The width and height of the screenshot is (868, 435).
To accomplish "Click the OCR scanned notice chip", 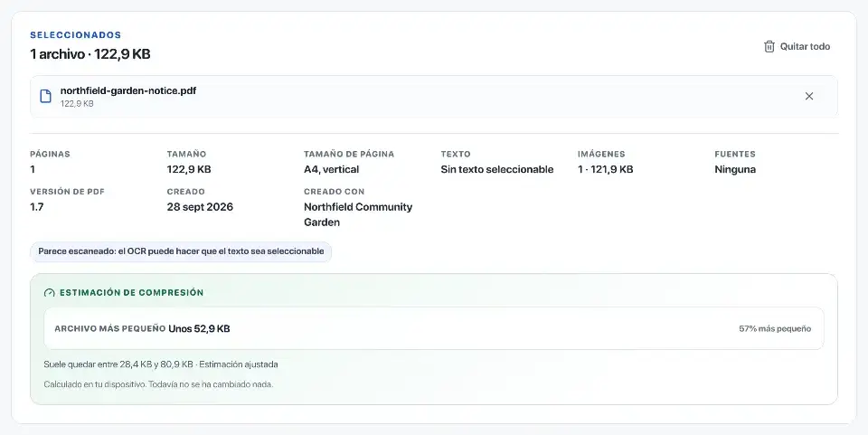I will point(181,251).
